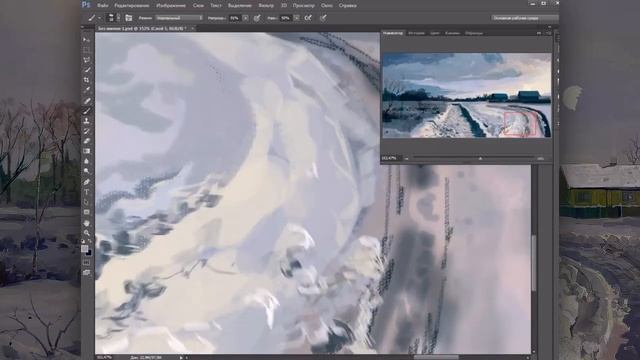Select the Healing Brush tool

tap(87, 101)
